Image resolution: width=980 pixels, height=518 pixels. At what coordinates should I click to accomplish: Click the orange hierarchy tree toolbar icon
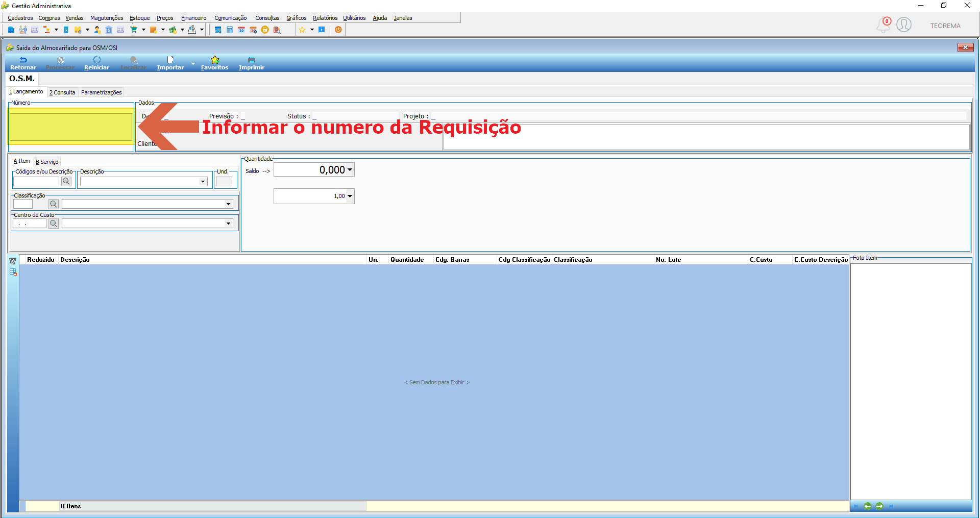(x=46, y=30)
